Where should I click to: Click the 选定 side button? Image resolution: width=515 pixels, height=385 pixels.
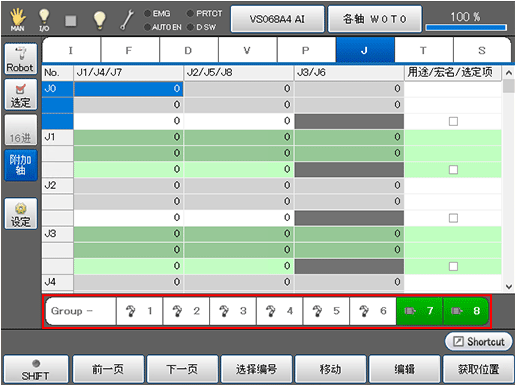(21, 95)
